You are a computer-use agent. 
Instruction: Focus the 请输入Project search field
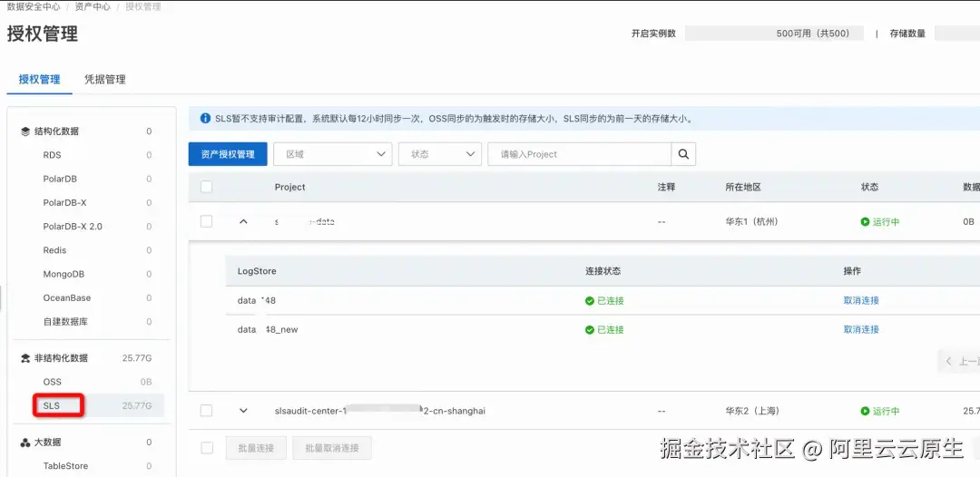[x=579, y=154]
